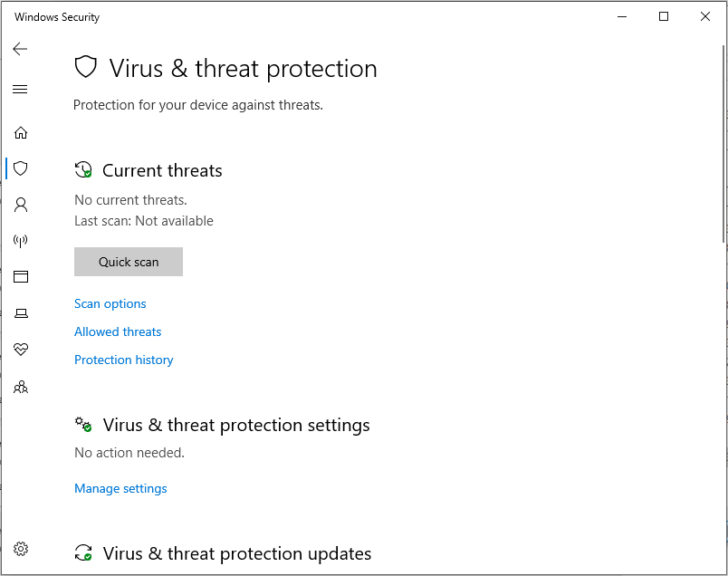Click the Current threats clock icon
Viewport: 728px width, 576px height.
(x=83, y=170)
